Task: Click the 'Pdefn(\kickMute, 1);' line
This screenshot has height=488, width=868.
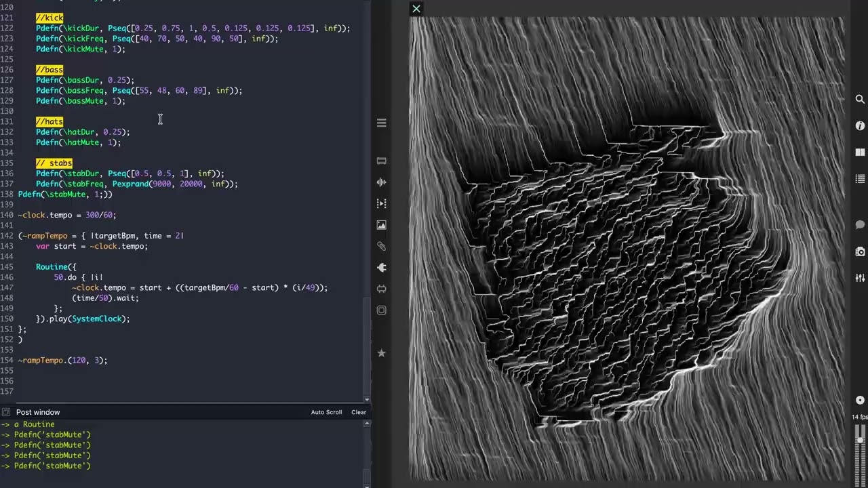Action: [81, 49]
